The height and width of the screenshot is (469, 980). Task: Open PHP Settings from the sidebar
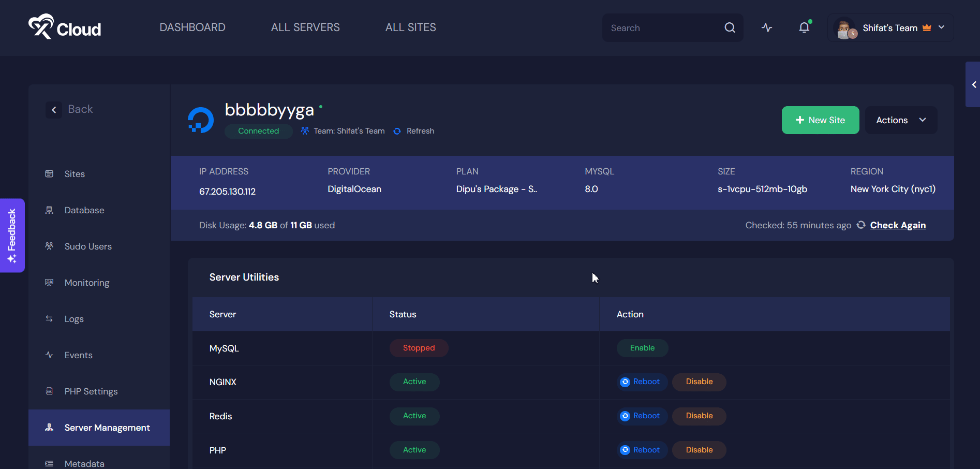91,391
